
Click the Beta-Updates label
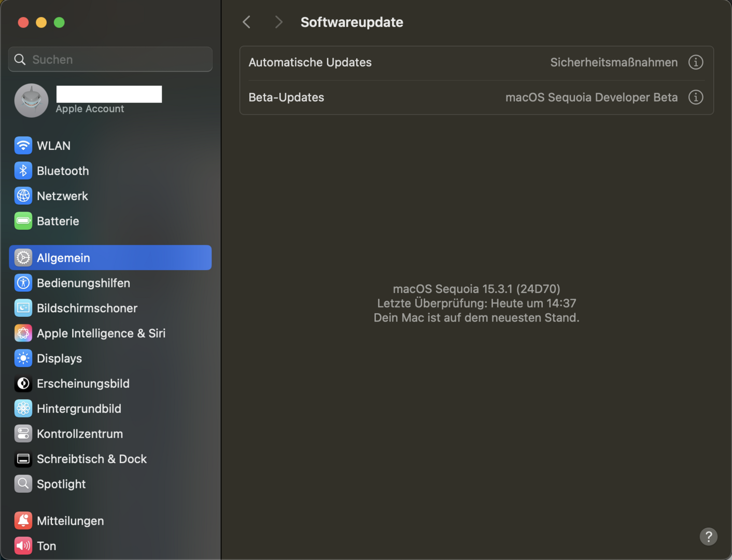286,97
